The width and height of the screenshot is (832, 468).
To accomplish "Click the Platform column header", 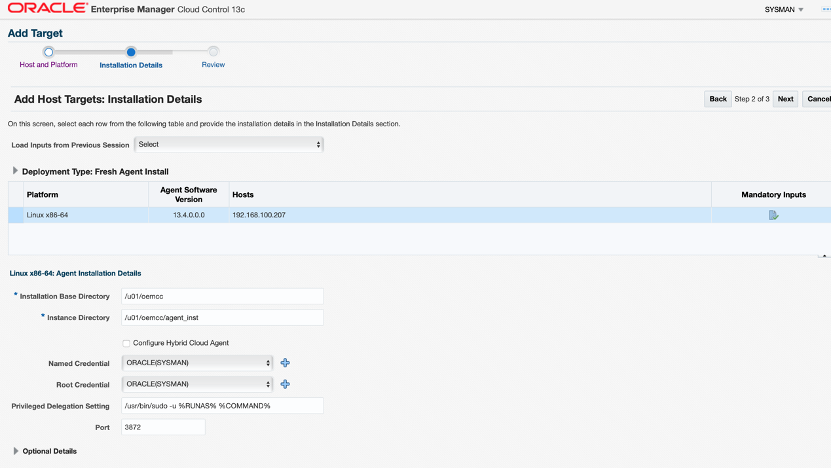I will pos(86,195).
